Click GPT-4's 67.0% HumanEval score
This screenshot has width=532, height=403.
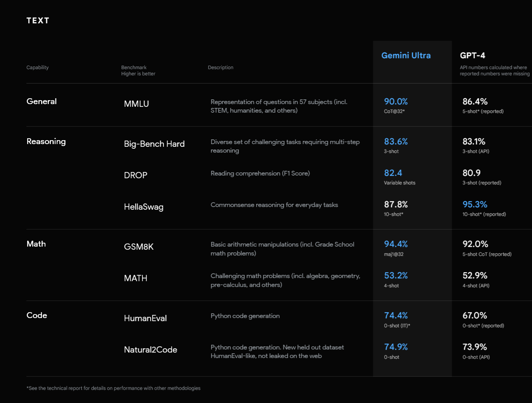coord(475,315)
